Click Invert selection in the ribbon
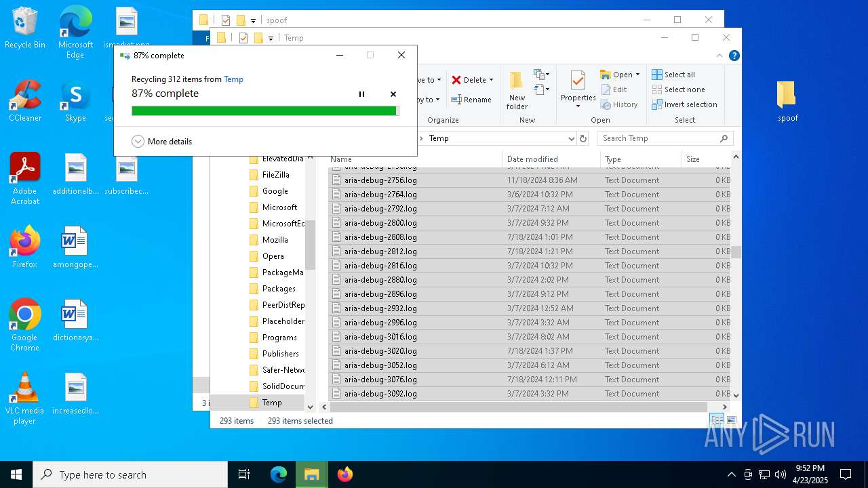Viewport: 868px width, 488px height. coord(684,104)
